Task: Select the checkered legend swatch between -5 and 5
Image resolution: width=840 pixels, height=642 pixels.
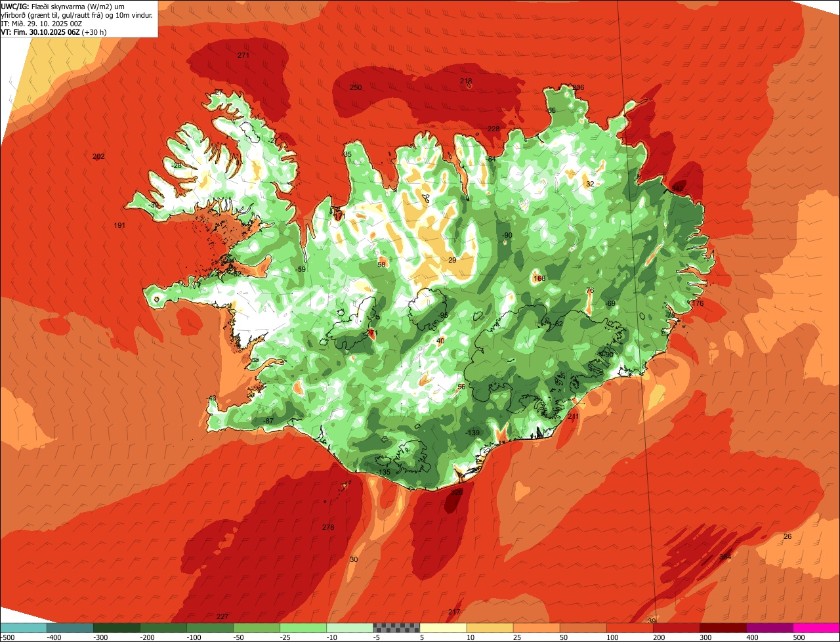Action: click(x=396, y=628)
